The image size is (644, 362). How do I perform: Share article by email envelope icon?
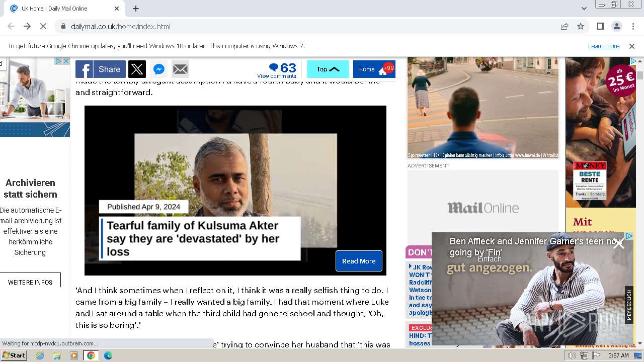click(180, 69)
